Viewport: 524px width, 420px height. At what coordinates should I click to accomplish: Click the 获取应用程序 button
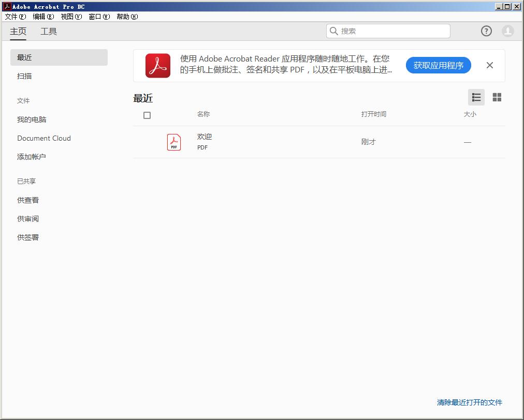pos(439,65)
